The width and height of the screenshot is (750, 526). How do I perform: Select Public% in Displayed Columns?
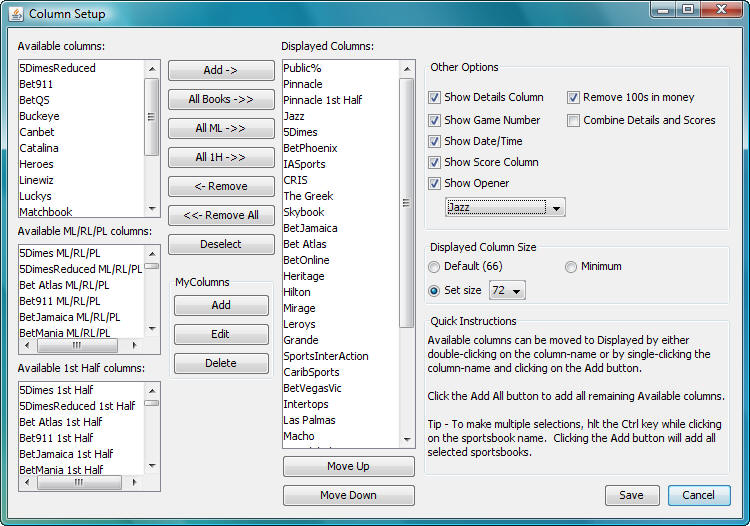tap(341, 68)
